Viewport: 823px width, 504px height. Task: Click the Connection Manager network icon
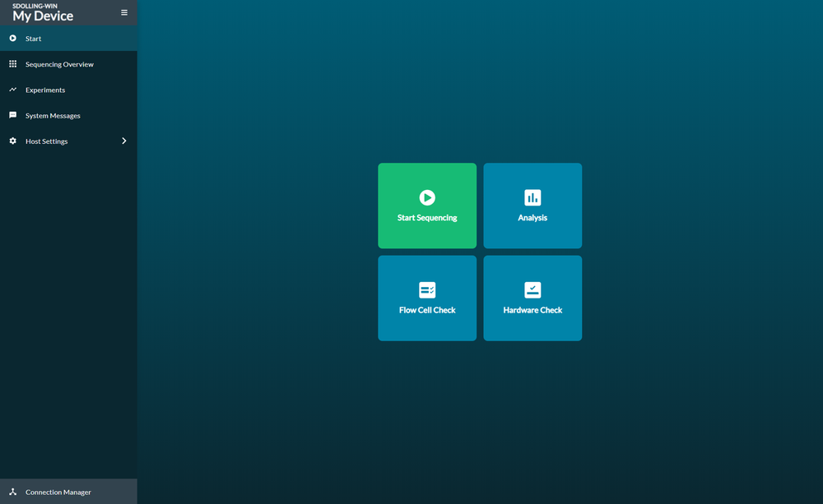[x=12, y=492]
